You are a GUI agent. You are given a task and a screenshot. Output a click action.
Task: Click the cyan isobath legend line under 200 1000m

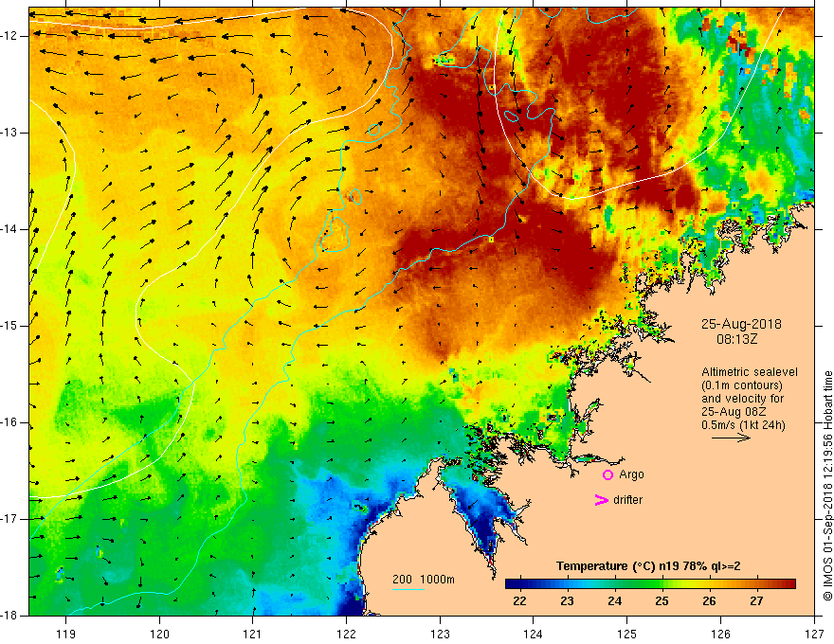click(x=408, y=589)
